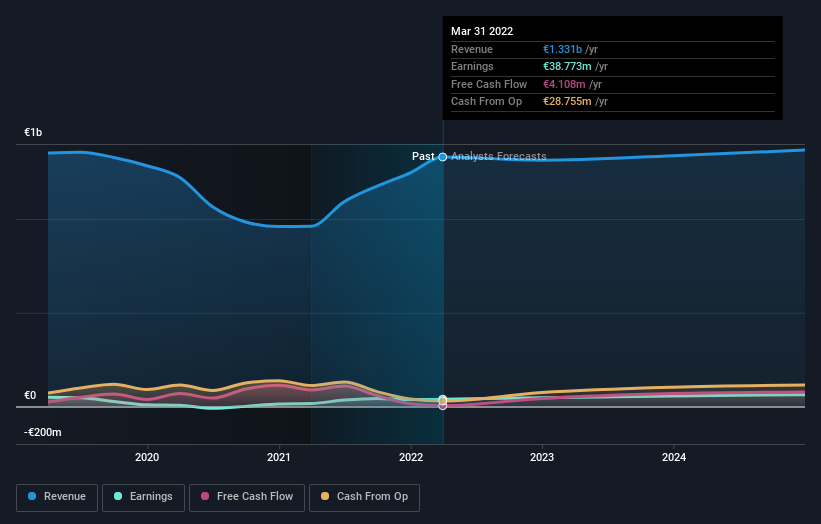This screenshot has height=524, width=821.
Task: Click the 'Analysts Forecasts' label
Action: click(498, 157)
